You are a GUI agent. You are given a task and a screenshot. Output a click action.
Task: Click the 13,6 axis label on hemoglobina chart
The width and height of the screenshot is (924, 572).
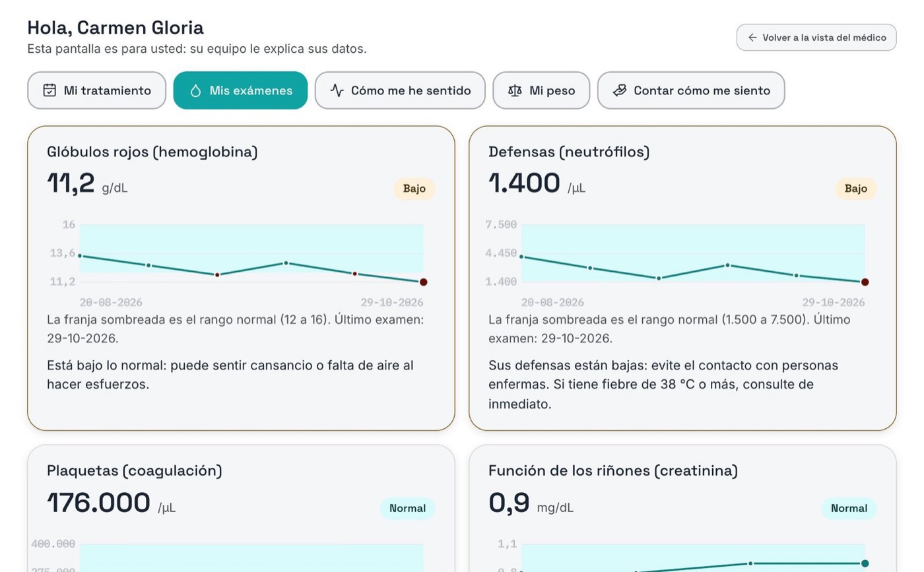pyautogui.click(x=63, y=253)
